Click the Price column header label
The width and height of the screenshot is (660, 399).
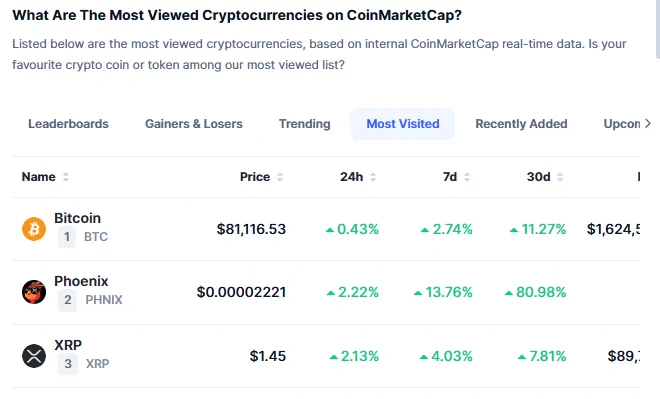point(255,177)
